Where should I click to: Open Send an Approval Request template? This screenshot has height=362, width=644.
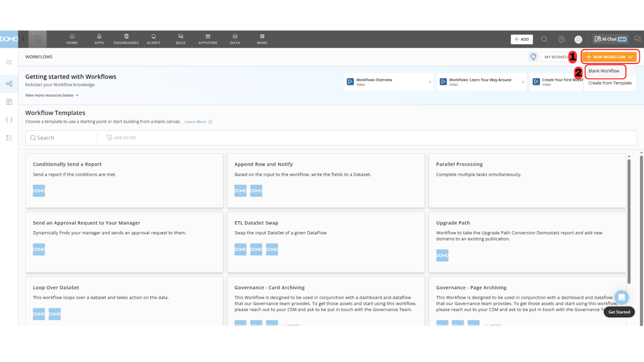124,242
